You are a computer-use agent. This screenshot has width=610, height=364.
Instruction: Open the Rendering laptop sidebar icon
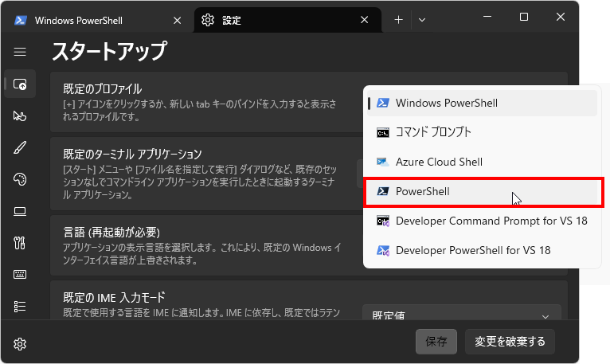pyautogui.click(x=20, y=211)
